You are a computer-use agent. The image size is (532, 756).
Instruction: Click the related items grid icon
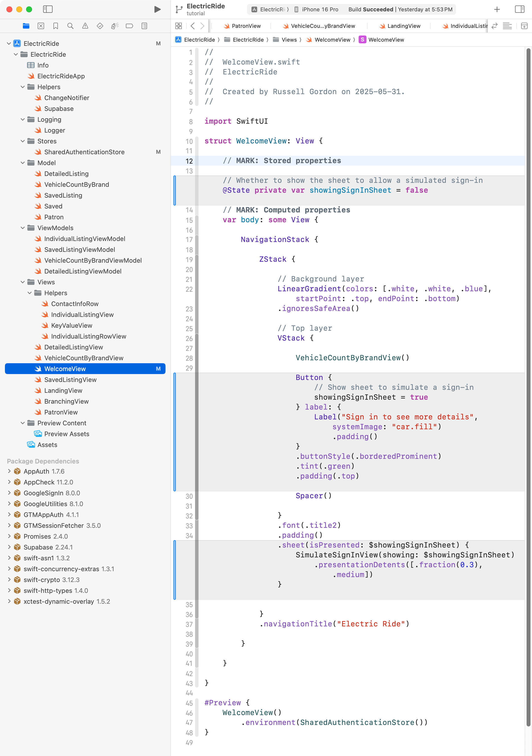tap(178, 26)
